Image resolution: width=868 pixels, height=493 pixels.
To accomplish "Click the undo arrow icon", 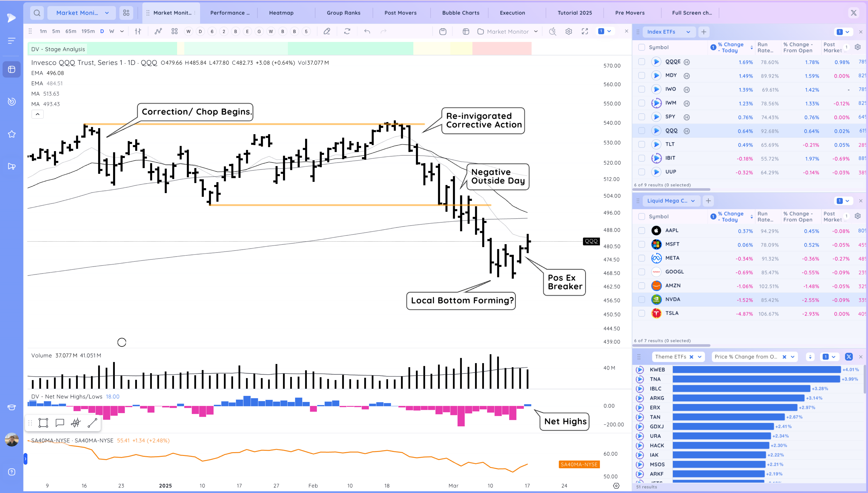I will coord(367,31).
